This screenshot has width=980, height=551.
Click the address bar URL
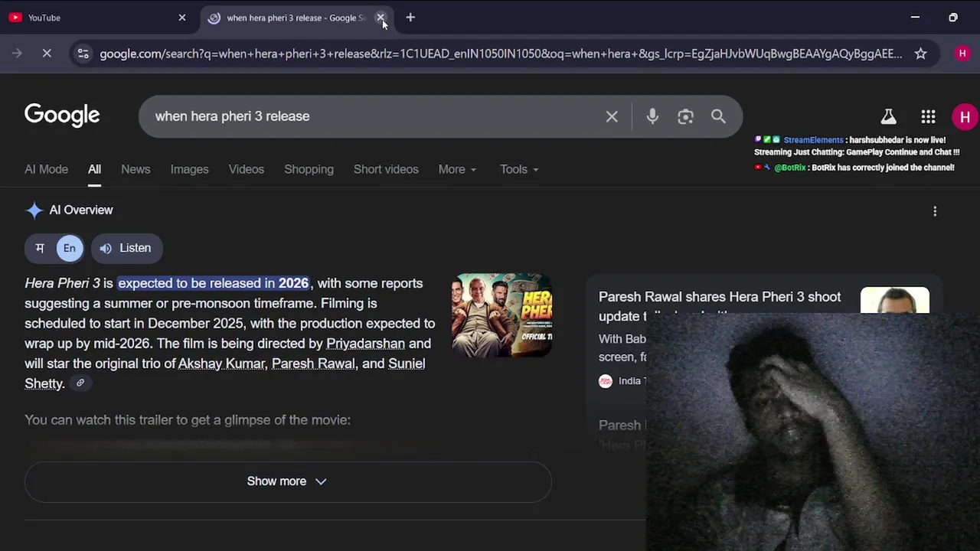501,54
